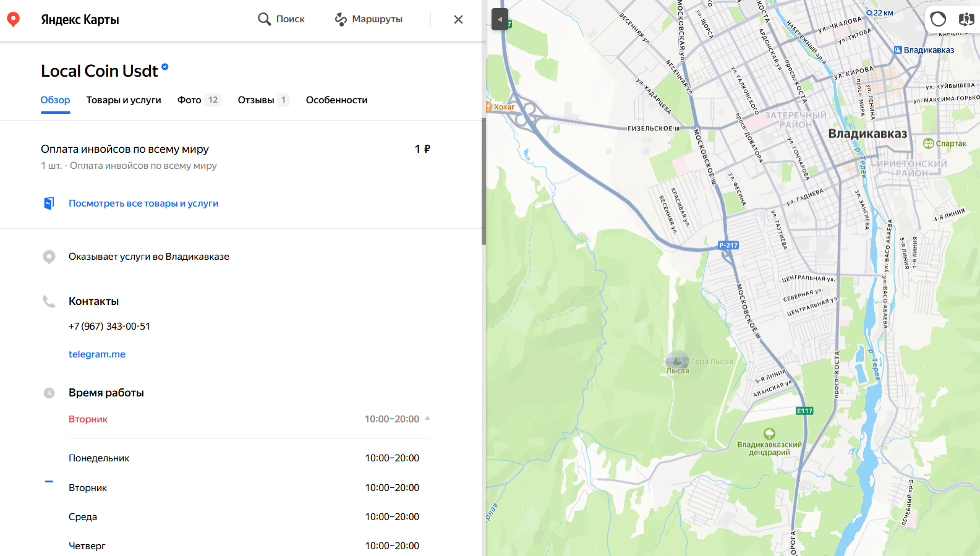Click the photo count badge 12

point(213,100)
